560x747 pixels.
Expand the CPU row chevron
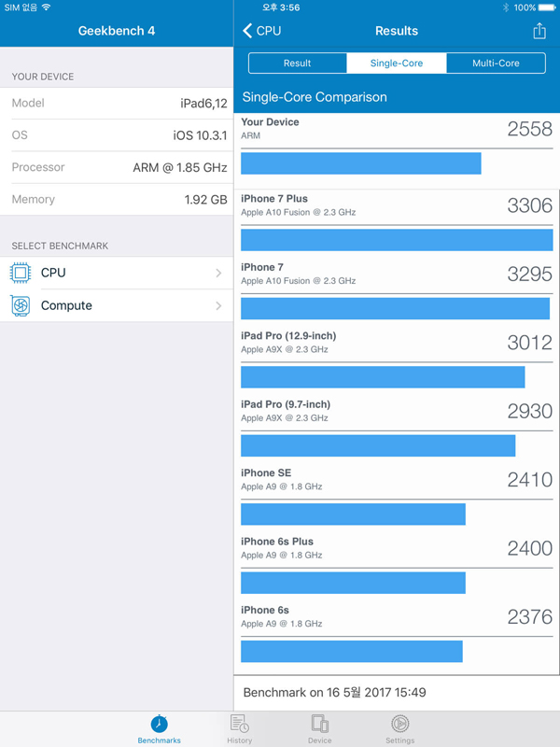218,273
